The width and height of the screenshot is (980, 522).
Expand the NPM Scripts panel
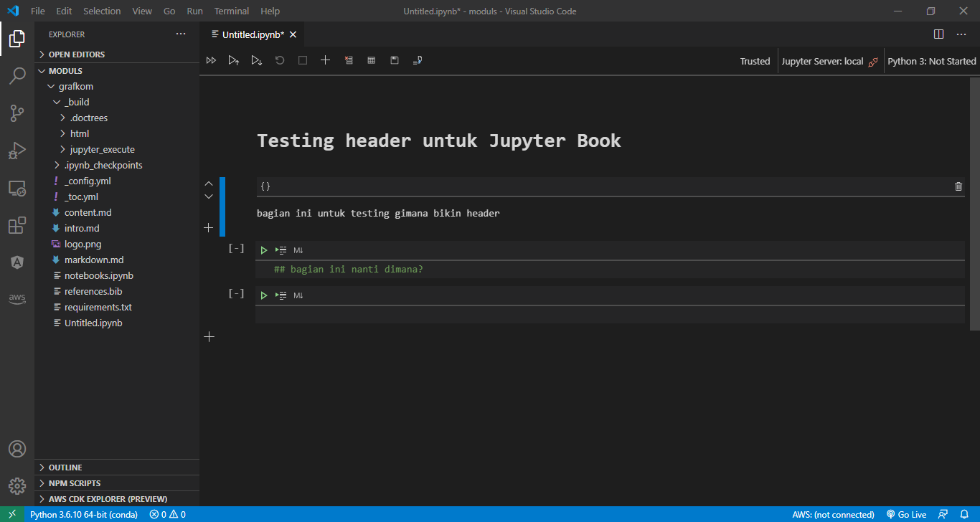(117, 483)
